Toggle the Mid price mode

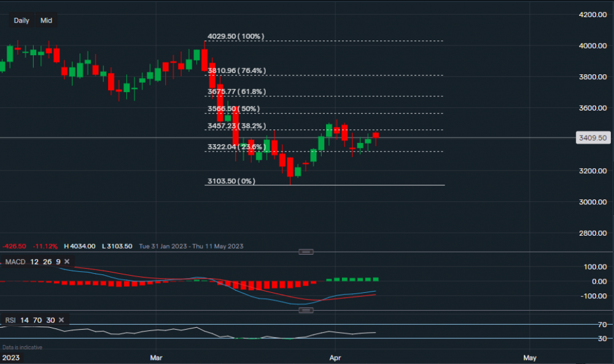(x=46, y=20)
